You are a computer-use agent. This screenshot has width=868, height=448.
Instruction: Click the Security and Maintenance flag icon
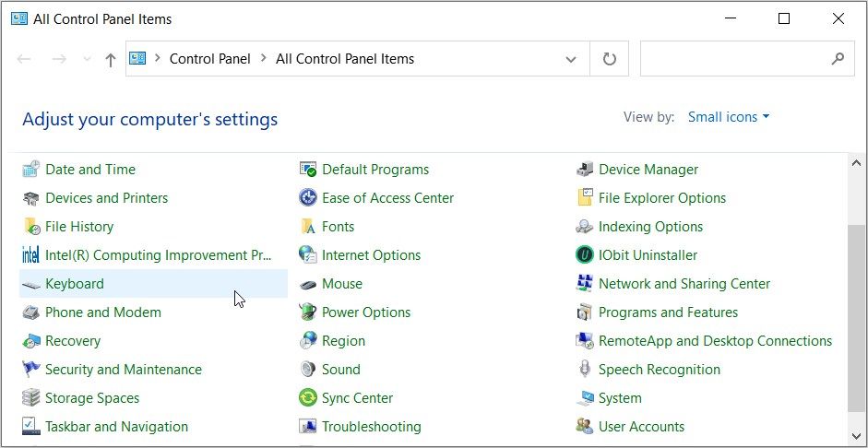(x=30, y=370)
